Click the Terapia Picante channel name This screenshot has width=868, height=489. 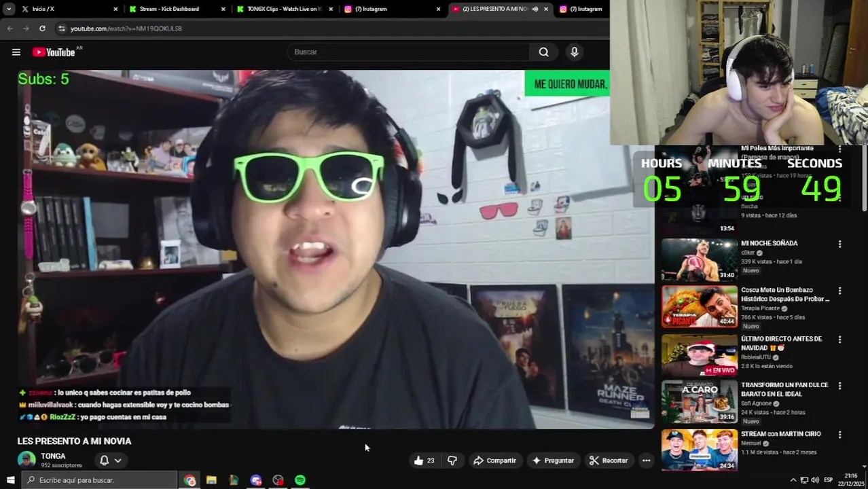[x=761, y=308]
